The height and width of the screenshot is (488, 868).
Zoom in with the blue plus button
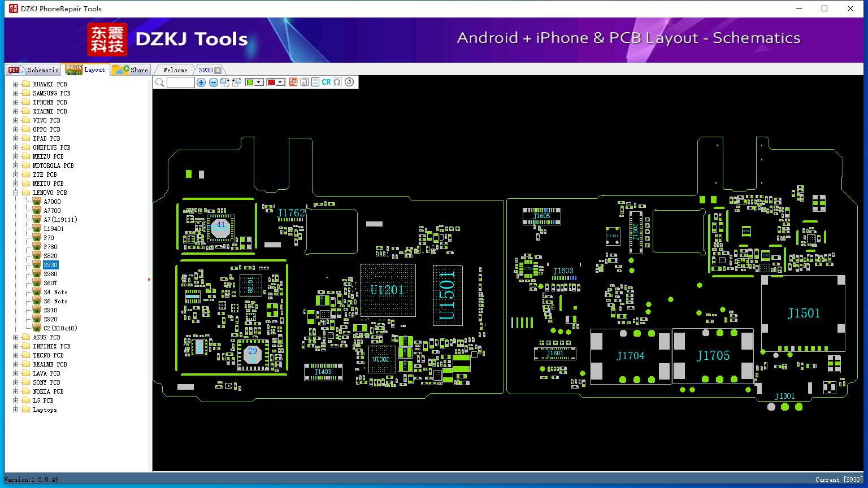click(x=201, y=82)
